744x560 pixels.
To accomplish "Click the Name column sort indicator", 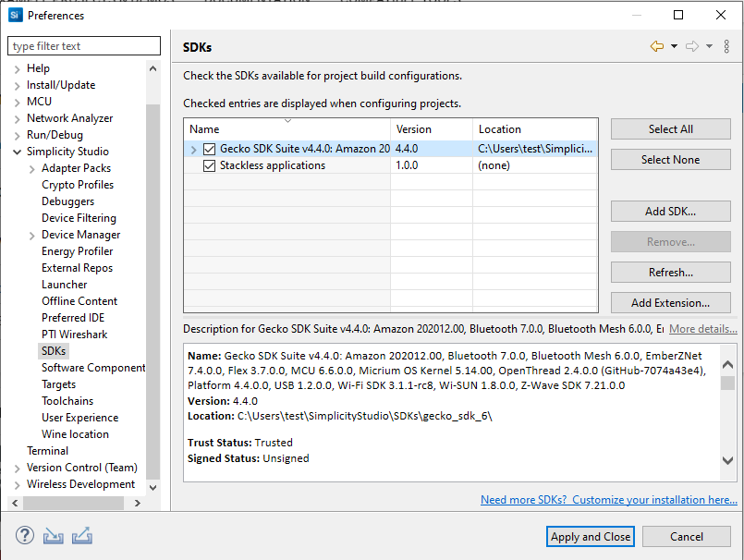I will (287, 123).
